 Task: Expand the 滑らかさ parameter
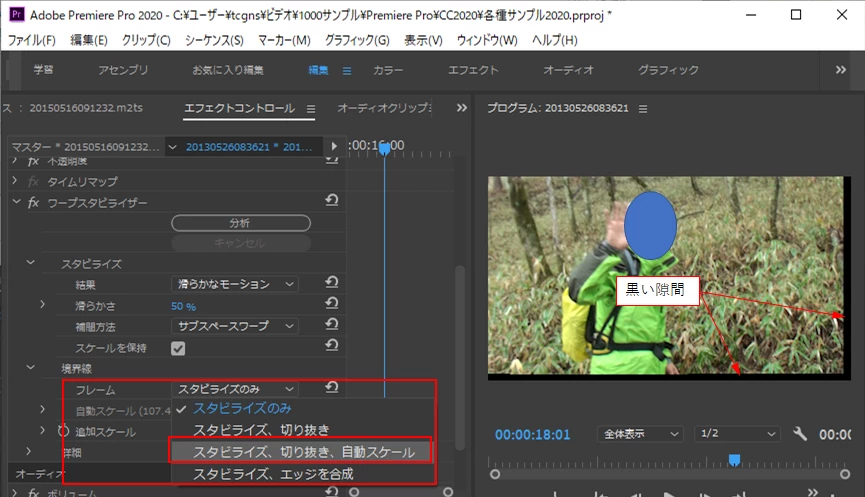click(42, 304)
